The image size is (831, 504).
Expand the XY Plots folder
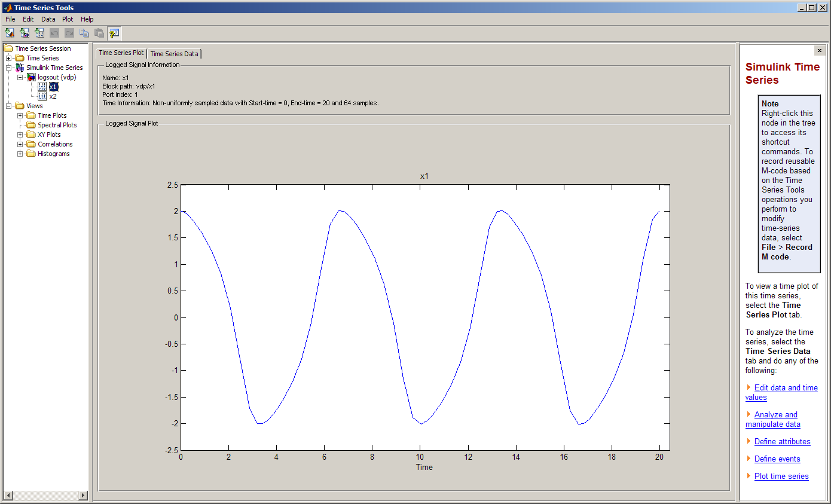(x=20, y=135)
